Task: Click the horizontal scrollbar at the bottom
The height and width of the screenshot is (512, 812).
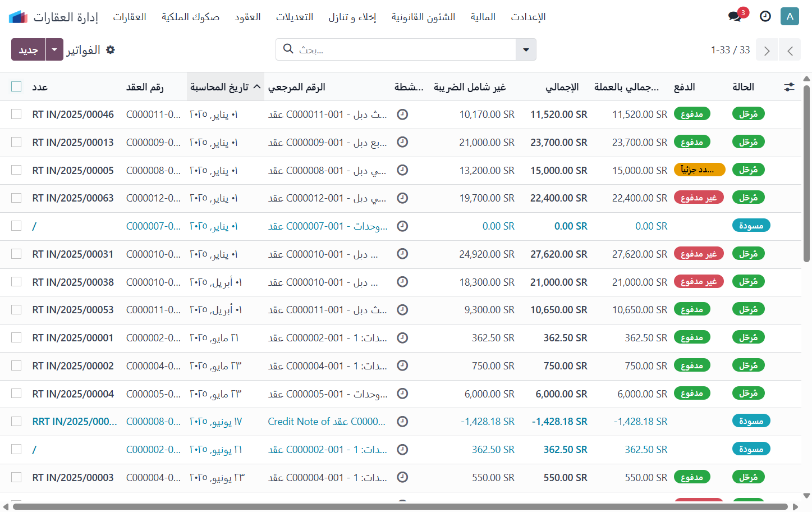Action: click(400, 506)
